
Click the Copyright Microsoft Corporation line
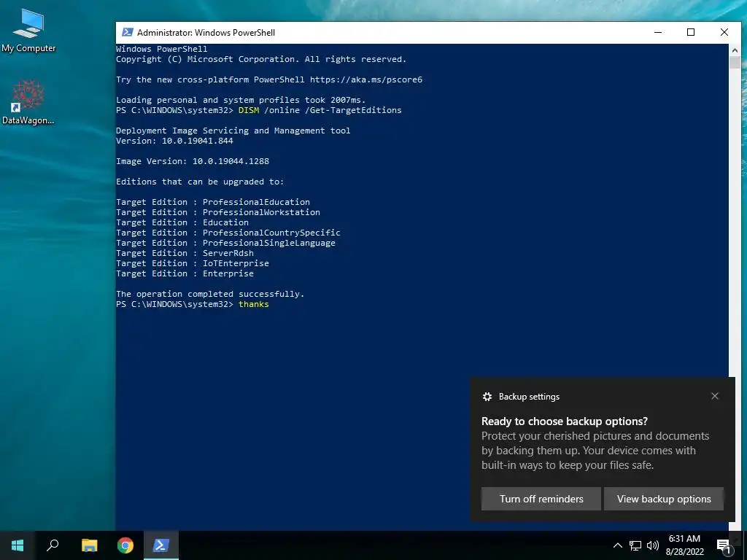click(x=261, y=59)
